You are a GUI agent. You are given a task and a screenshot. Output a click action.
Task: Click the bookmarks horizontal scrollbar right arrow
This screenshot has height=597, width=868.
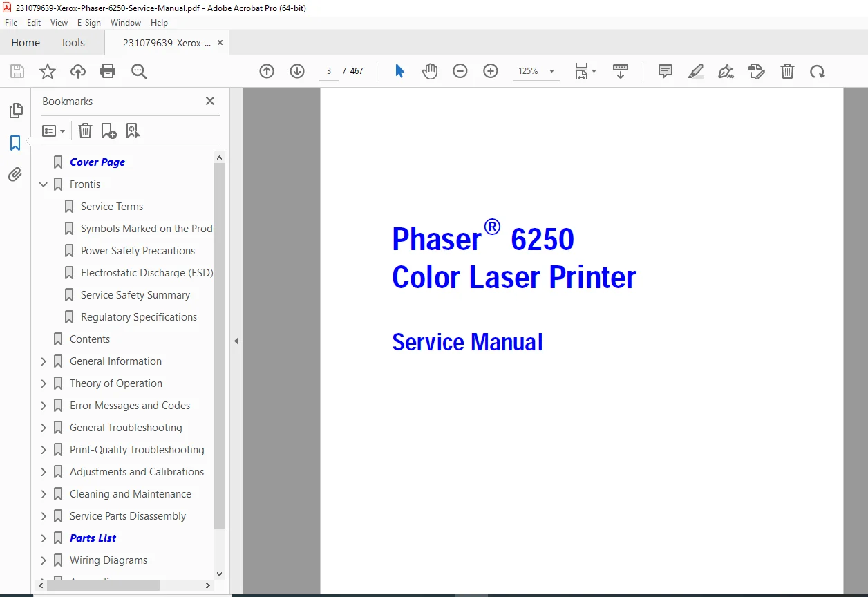(208, 585)
